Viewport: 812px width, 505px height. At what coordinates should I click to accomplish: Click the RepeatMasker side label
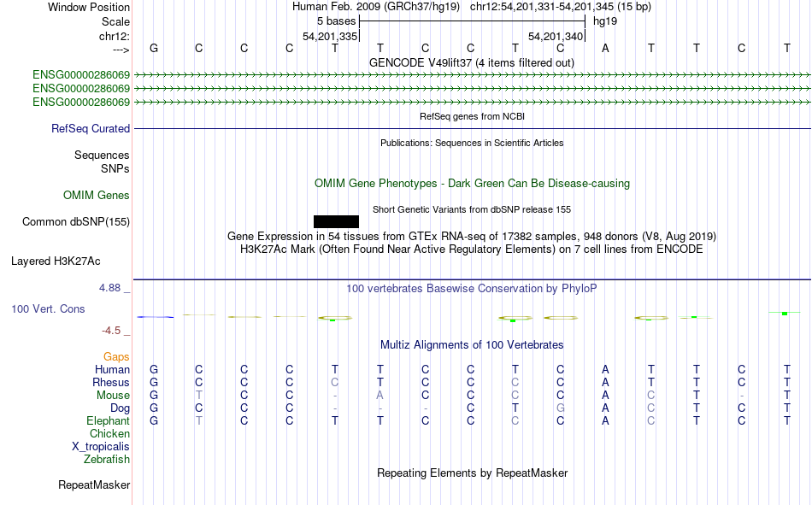[94, 484]
